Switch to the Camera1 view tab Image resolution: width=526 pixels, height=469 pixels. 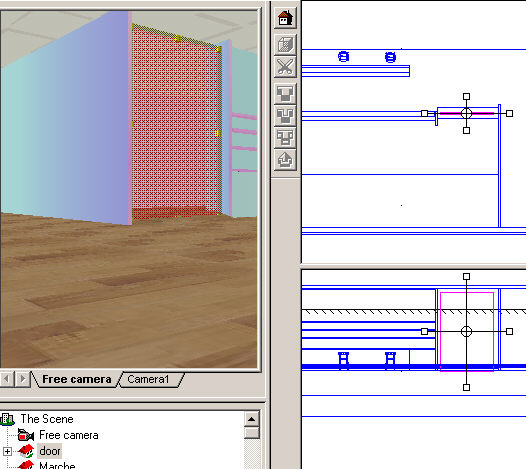pos(148,379)
